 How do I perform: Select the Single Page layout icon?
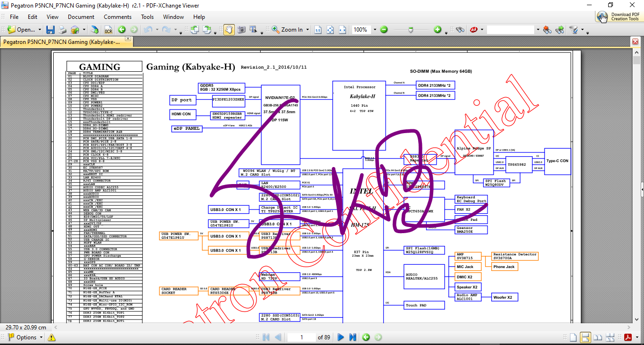pos(573,337)
